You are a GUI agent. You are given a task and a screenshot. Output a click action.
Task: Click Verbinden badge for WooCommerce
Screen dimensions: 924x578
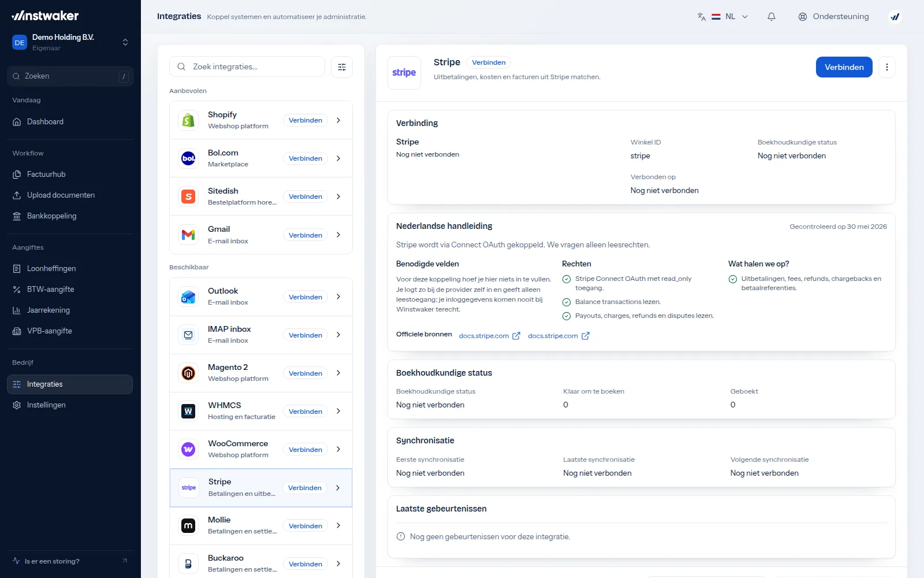coord(305,450)
